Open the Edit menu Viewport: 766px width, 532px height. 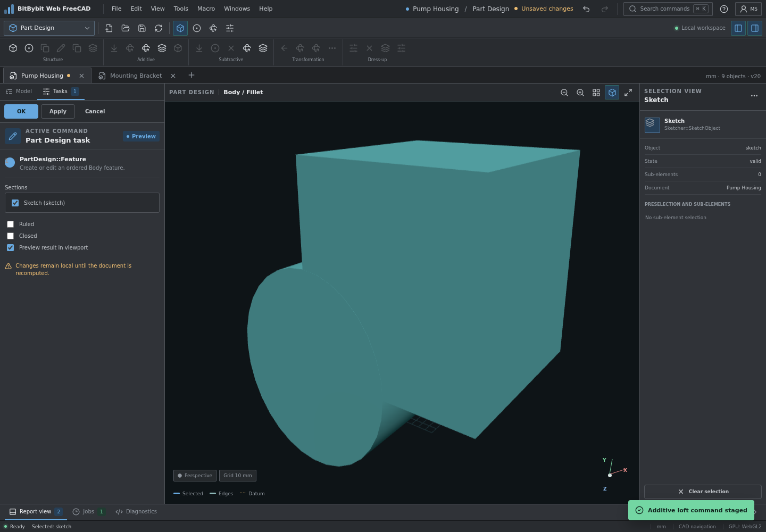tap(136, 9)
